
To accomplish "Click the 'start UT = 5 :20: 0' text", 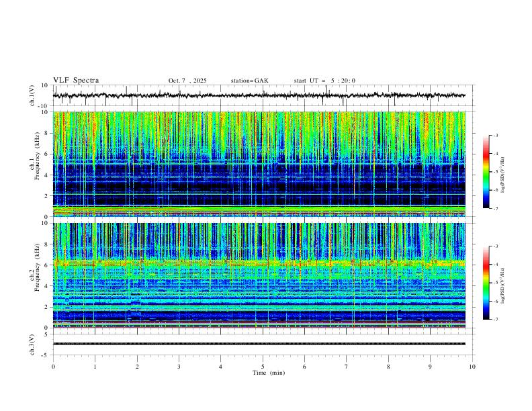I will point(324,81).
